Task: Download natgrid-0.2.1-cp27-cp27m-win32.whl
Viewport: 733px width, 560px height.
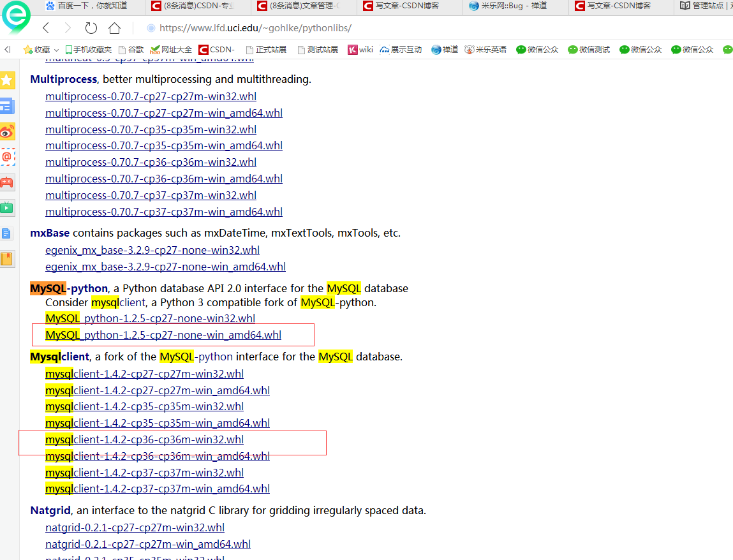Action: 135,527
